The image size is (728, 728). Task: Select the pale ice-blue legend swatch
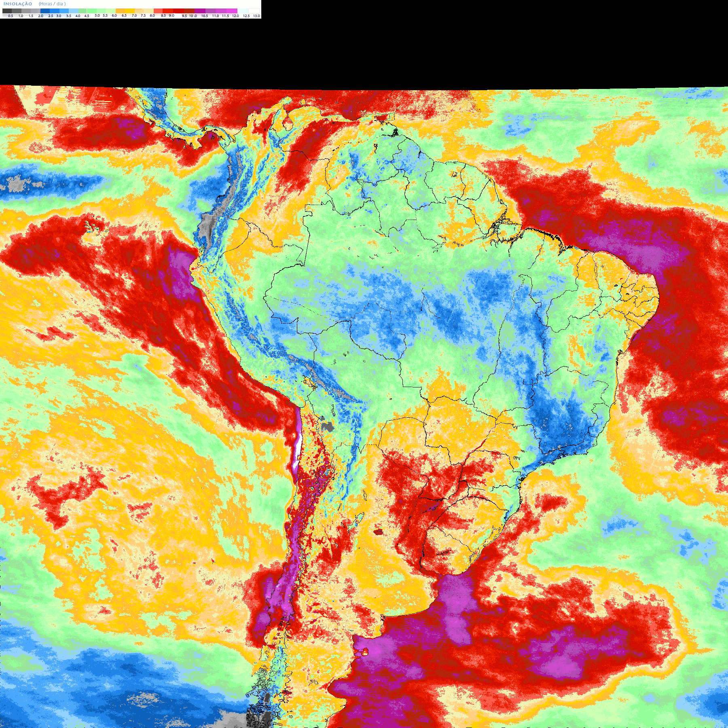243,11
